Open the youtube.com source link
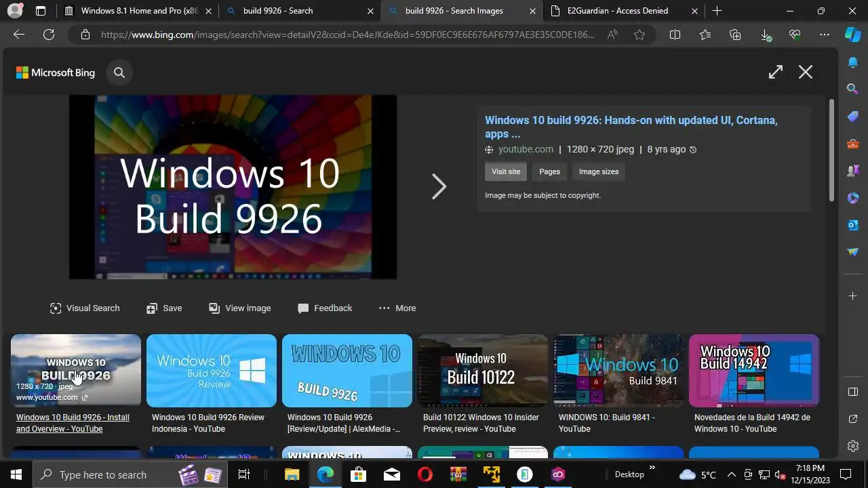 [526, 149]
